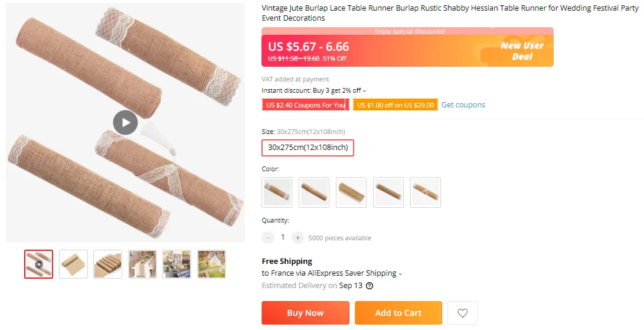Click the estimated delivery help icon
The image size is (644, 330).
[370, 286]
